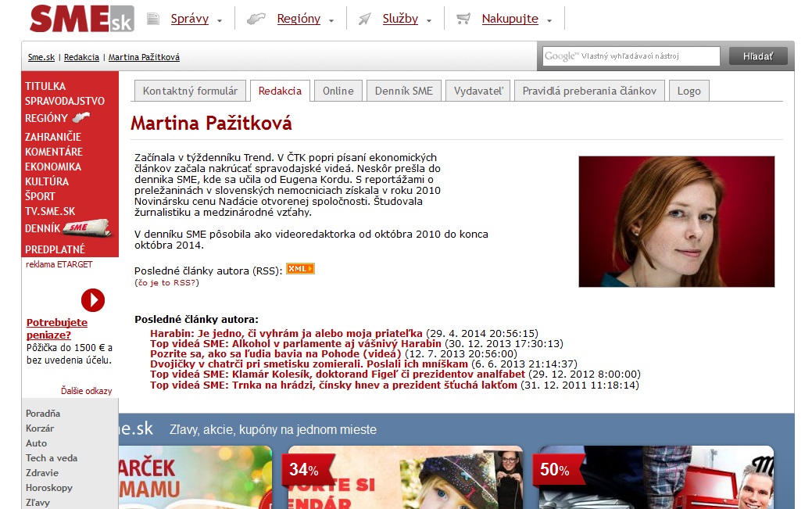Open the 34% discount offer thumbnail

[x=405, y=477]
